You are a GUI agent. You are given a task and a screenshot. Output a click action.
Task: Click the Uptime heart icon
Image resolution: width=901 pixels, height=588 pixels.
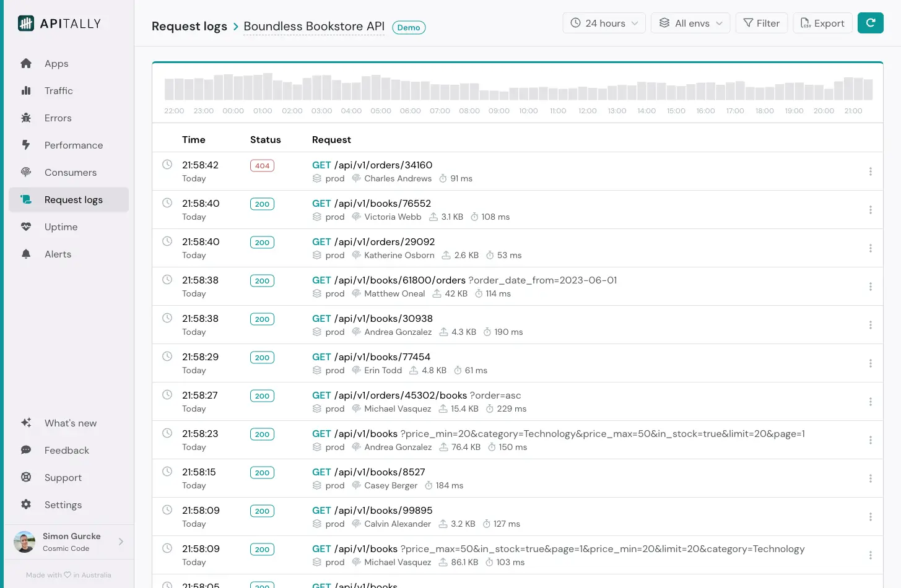coord(26,227)
